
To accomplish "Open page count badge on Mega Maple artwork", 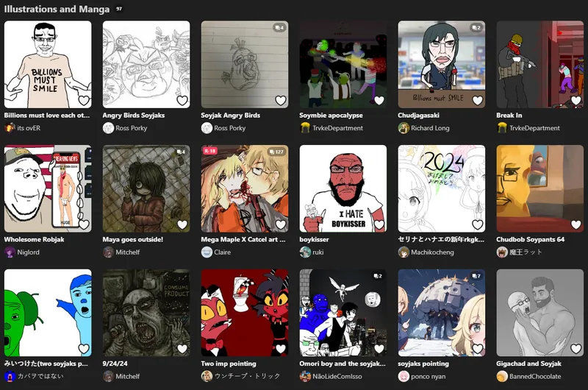I will pos(277,152).
